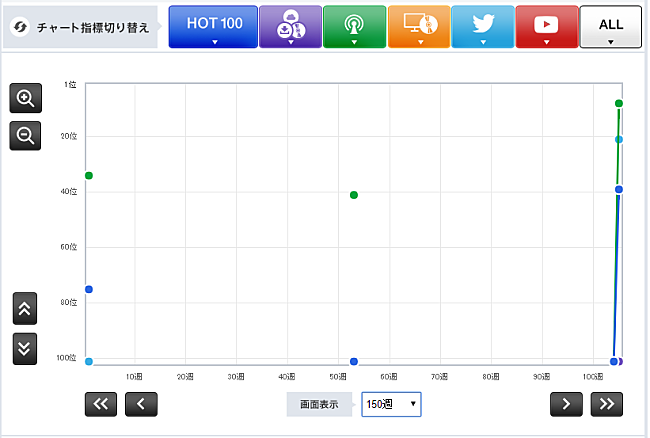Click the topmost green point at chart's right edge

(619, 103)
